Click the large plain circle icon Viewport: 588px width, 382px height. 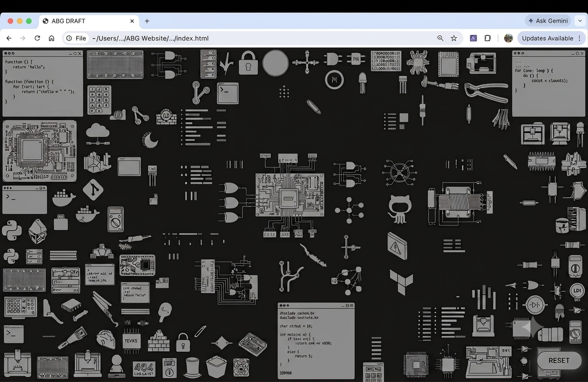pyautogui.click(x=275, y=63)
